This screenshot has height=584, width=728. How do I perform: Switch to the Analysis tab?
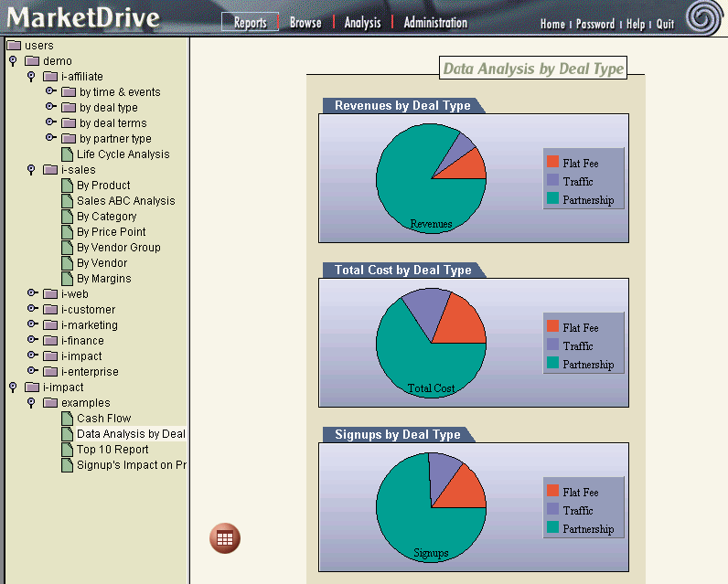point(362,22)
